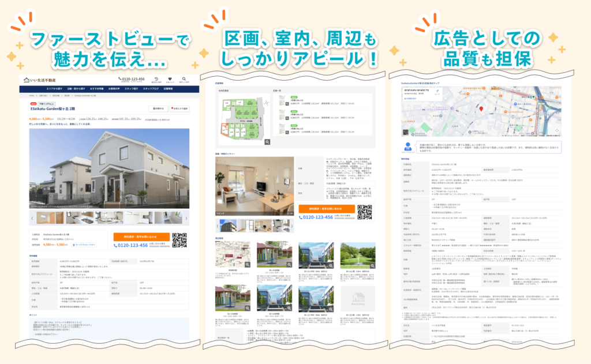The height and width of the screenshot is (364, 591).
Task: Click the いい生活不動産 house logo
Action: (26, 80)
